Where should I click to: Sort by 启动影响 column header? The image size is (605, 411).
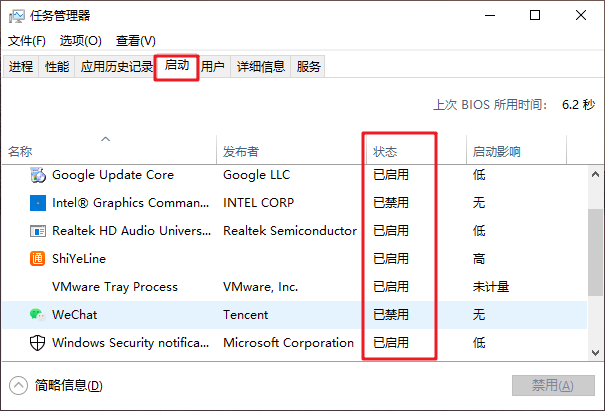point(496,152)
